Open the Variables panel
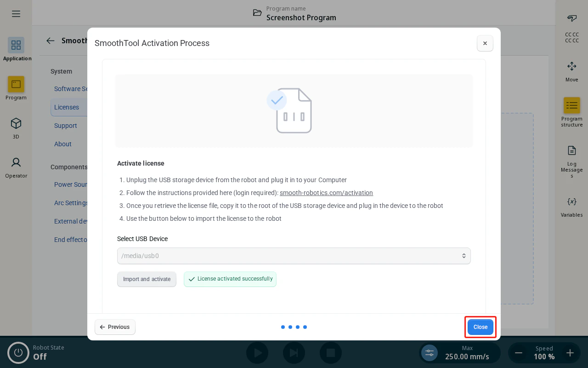Screen dimensions: 588x368 572,201
